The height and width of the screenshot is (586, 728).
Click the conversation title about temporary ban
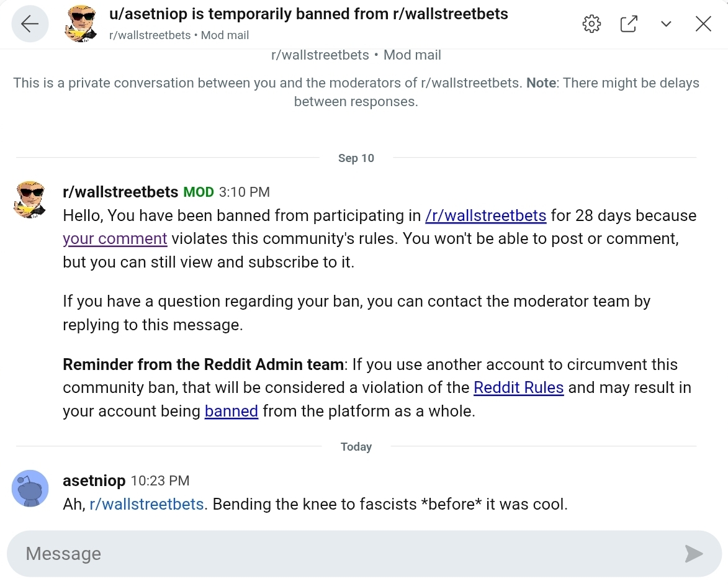point(308,14)
